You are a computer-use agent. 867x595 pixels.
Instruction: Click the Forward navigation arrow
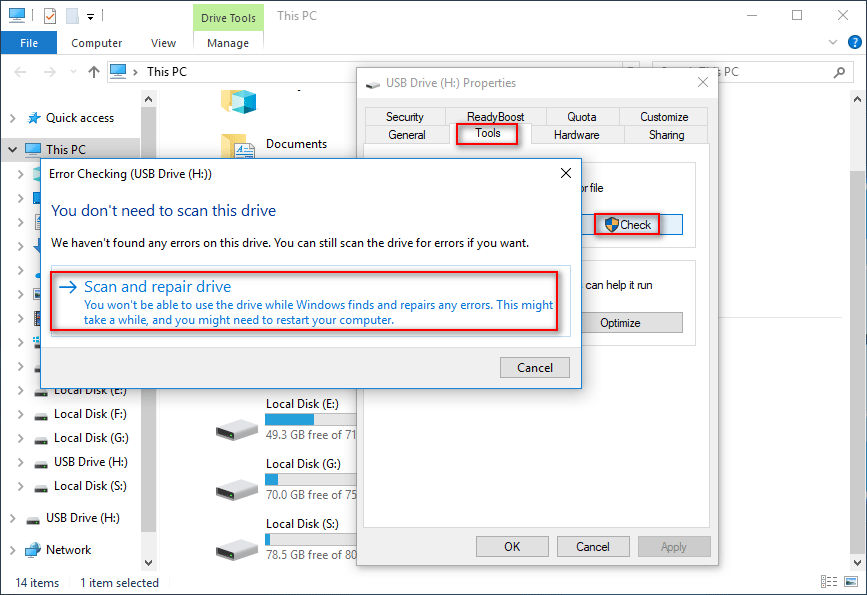[x=50, y=72]
